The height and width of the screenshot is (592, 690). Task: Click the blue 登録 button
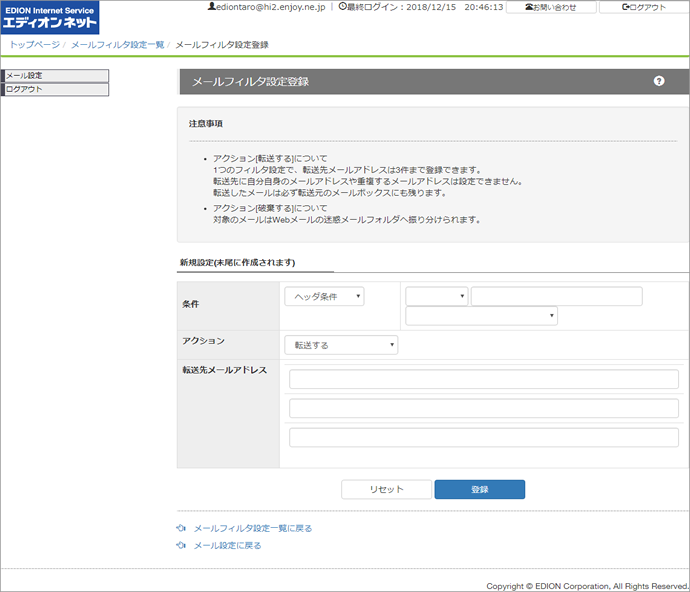click(480, 489)
